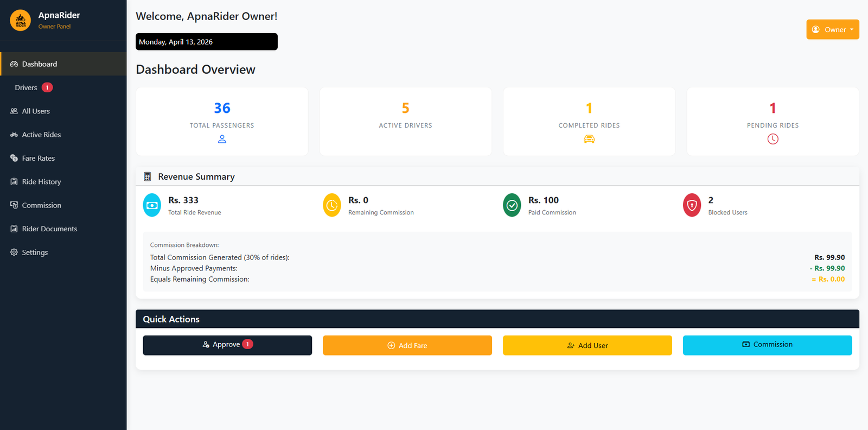
Task: Click the red Blocked Users shield icon
Action: (x=692, y=205)
